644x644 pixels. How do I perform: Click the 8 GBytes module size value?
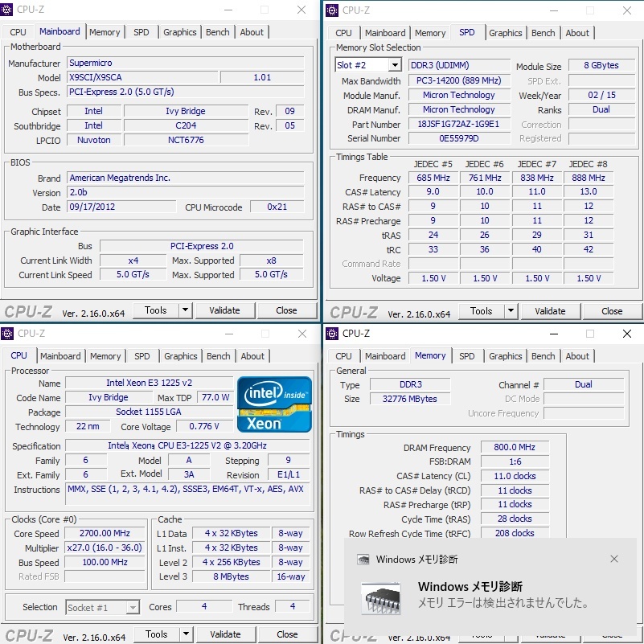point(601,65)
